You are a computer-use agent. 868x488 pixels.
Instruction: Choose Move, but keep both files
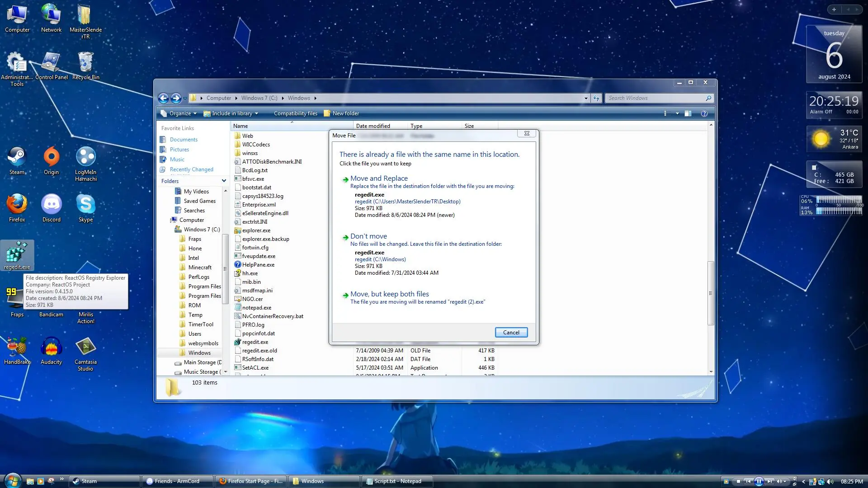coord(434,298)
